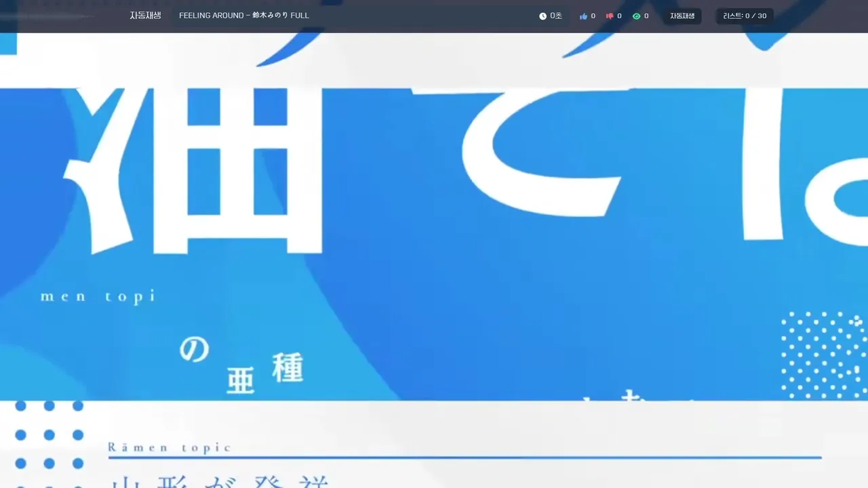This screenshot has width=868, height=488.
Task: Click the thumbs-up like icon
Action: (583, 16)
